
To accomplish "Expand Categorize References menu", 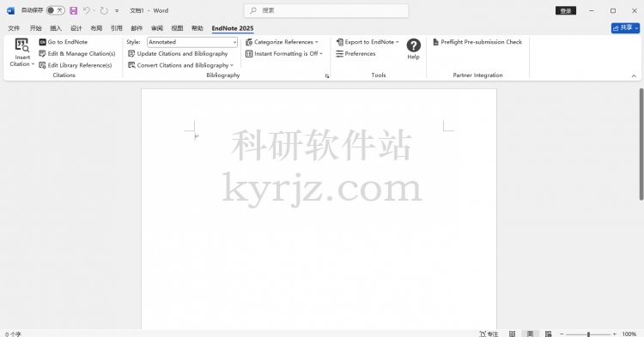I will [282, 42].
